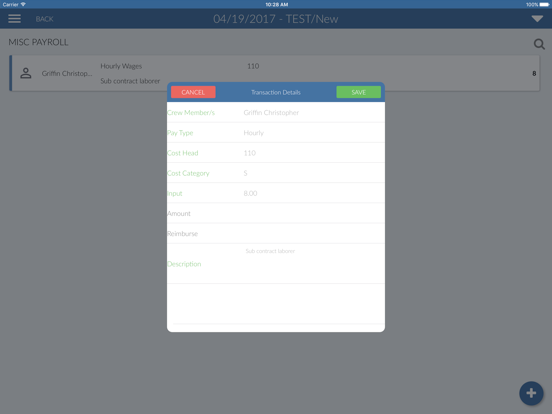Viewport: 552px width, 414px height.
Task: Click the 04/19/2017 - TEST/New title
Action: click(x=276, y=19)
